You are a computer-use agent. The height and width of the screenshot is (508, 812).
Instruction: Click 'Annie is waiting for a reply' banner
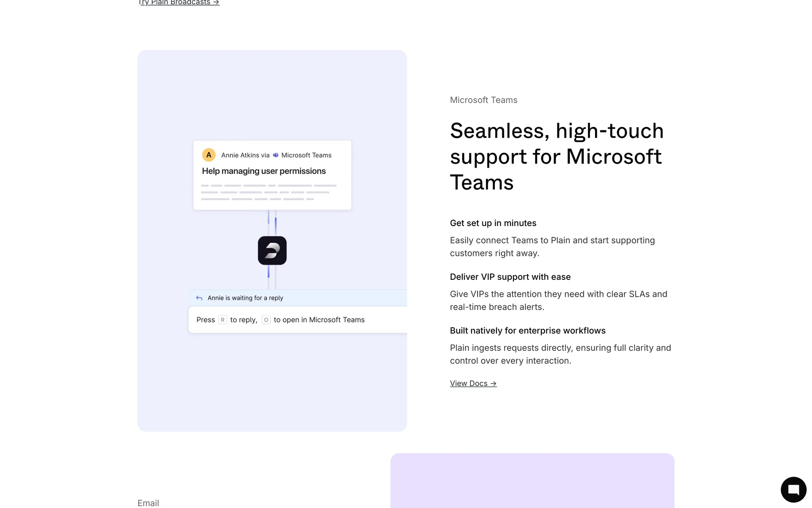point(245,298)
